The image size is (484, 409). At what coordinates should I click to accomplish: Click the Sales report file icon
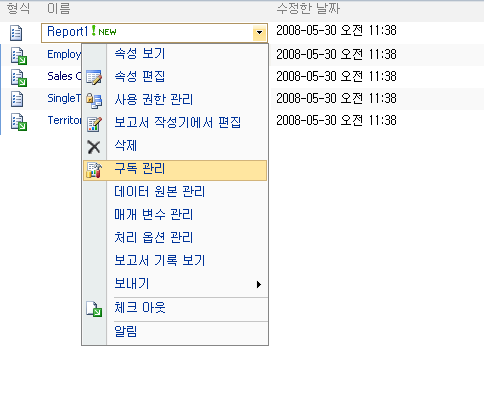tap(19, 78)
